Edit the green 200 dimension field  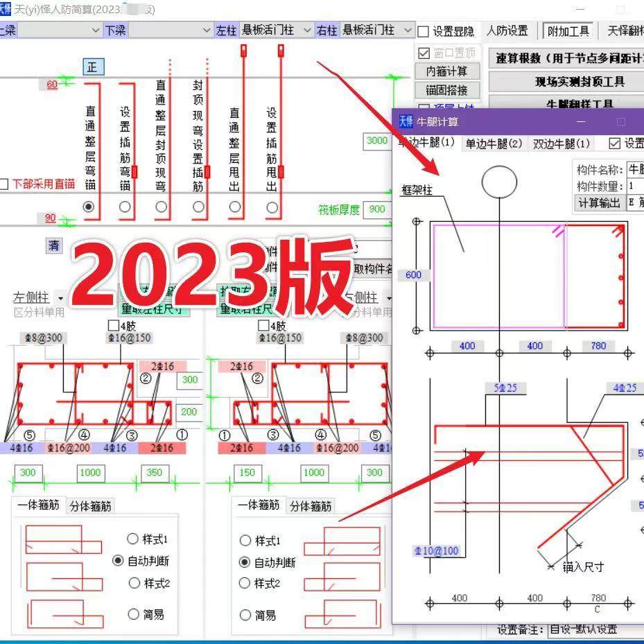(189, 412)
